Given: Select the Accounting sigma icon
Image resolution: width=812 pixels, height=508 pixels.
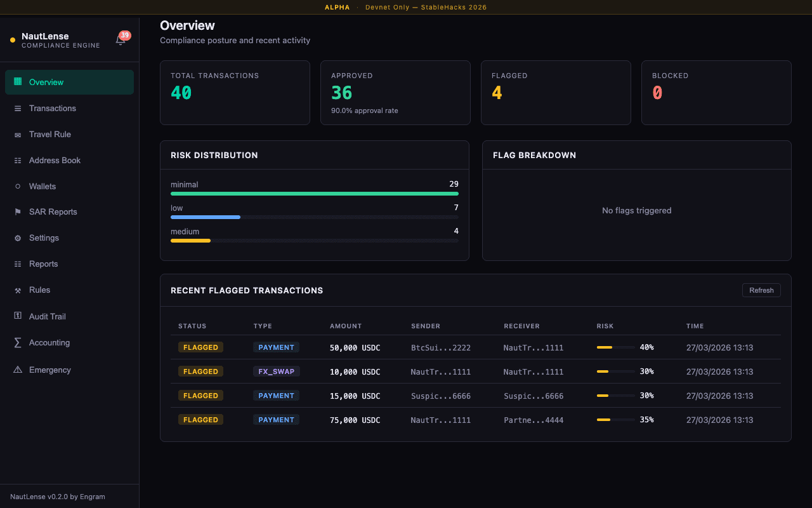Looking at the screenshot, I should click(18, 342).
